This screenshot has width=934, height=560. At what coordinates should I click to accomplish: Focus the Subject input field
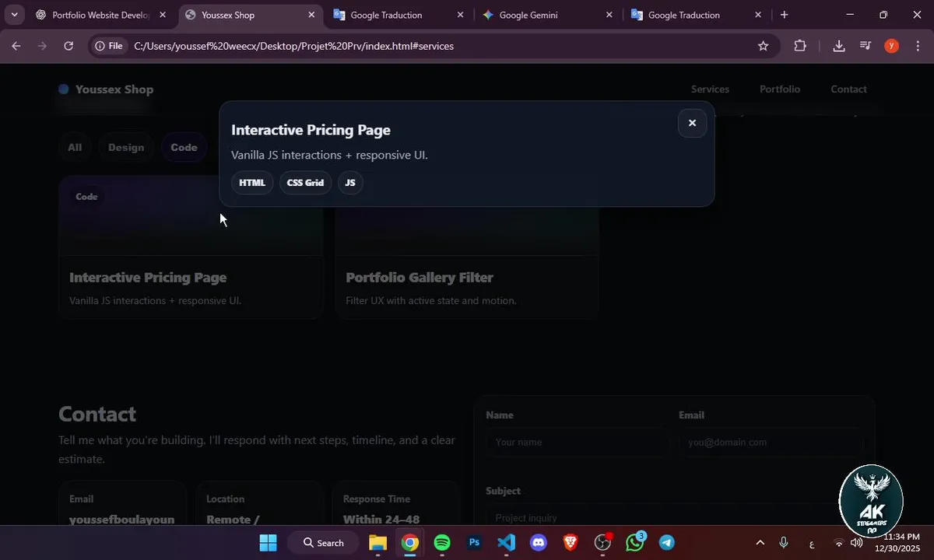[x=674, y=517]
